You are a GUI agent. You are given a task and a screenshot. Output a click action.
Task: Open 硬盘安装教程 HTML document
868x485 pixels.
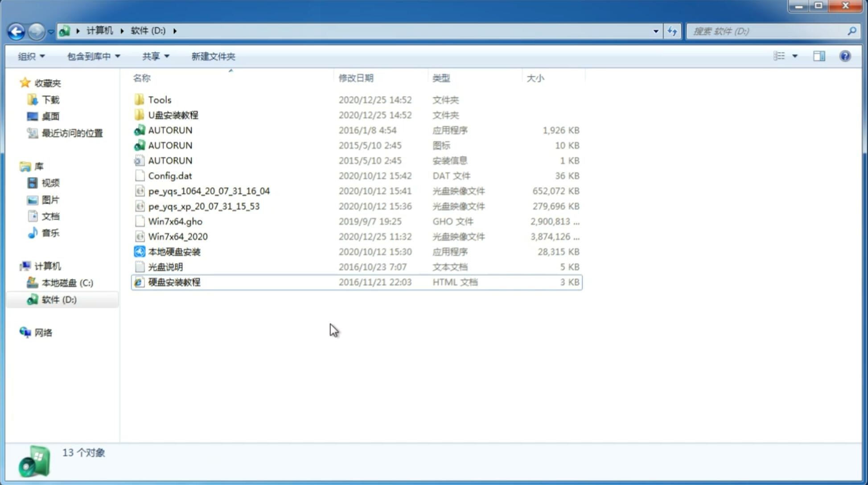click(x=173, y=282)
